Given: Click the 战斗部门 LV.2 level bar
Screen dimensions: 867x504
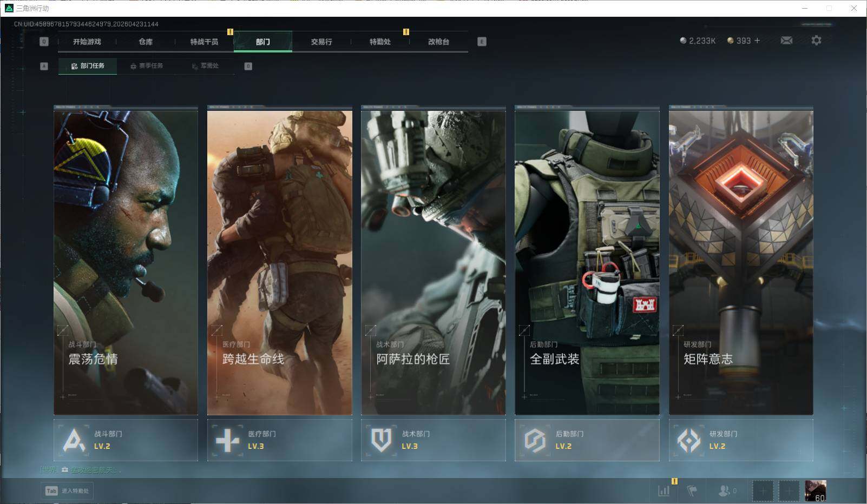Looking at the screenshot, I should pos(126,440).
